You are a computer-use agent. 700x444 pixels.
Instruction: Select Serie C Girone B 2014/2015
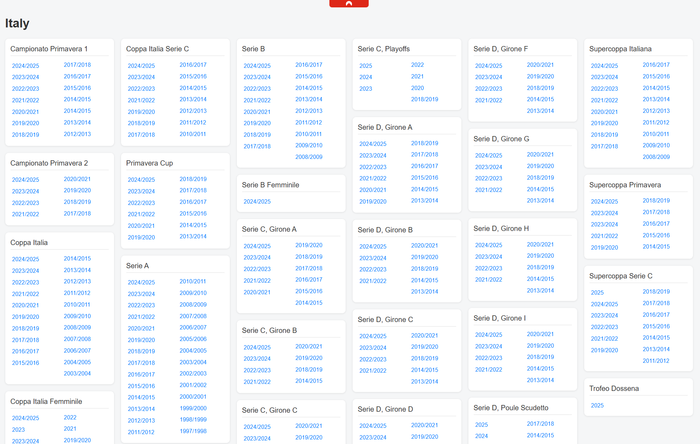[309, 381]
